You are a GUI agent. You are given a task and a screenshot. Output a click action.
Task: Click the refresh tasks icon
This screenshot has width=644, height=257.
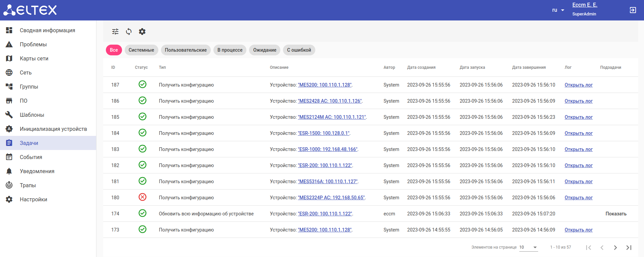(129, 32)
